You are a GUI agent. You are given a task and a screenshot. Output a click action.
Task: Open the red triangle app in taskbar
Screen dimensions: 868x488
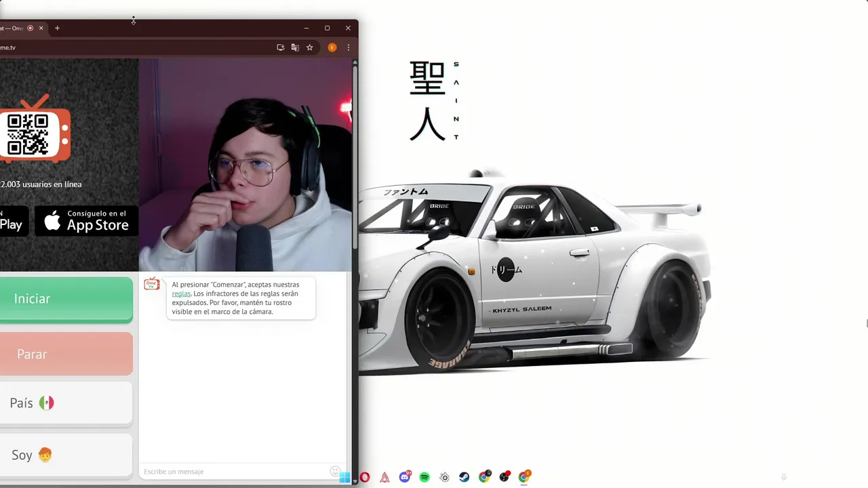tap(384, 477)
